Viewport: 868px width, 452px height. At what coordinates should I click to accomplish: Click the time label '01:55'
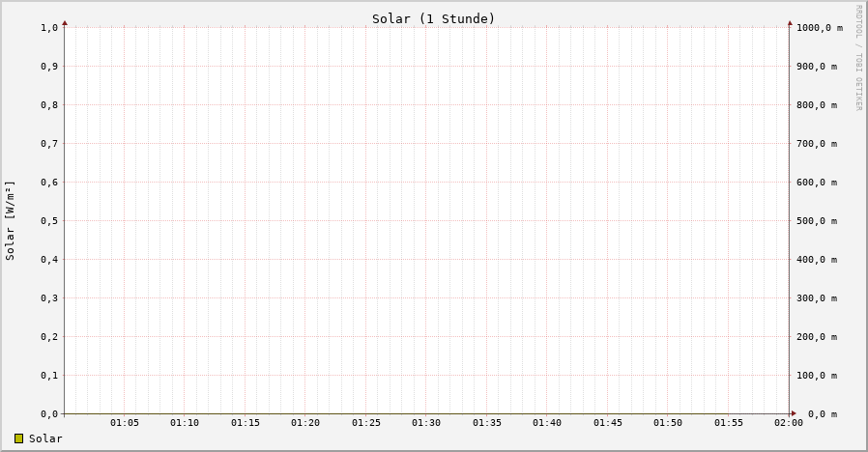pyautogui.click(x=729, y=423)
